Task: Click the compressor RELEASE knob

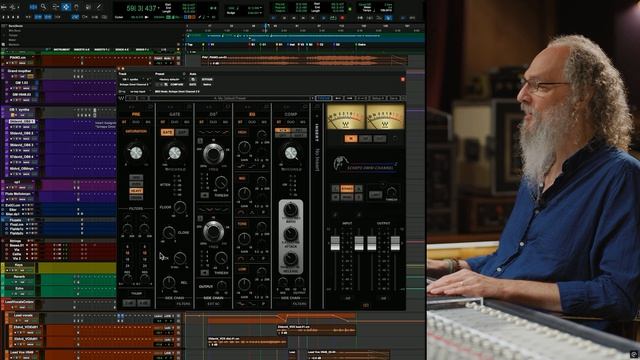Action: pos(291,259)
